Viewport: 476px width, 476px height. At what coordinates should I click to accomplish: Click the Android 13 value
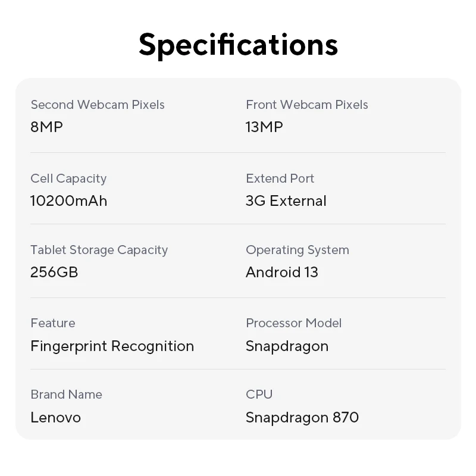click(x=282, y=273)
